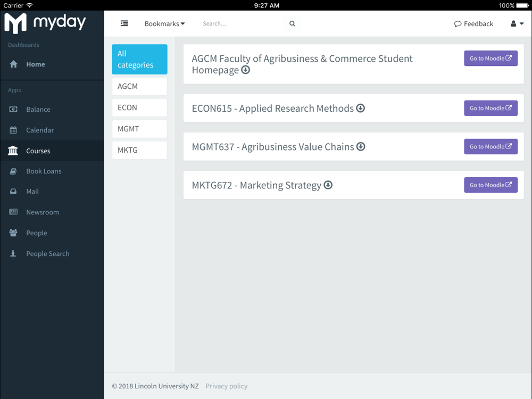
Task: Click the Courses building icon
Action: pos(13,151)
